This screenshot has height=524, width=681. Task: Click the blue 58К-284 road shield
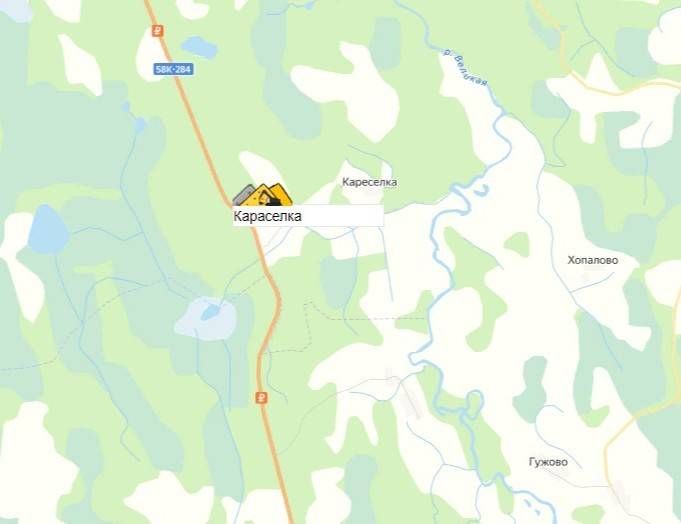(x=173, y=69)
